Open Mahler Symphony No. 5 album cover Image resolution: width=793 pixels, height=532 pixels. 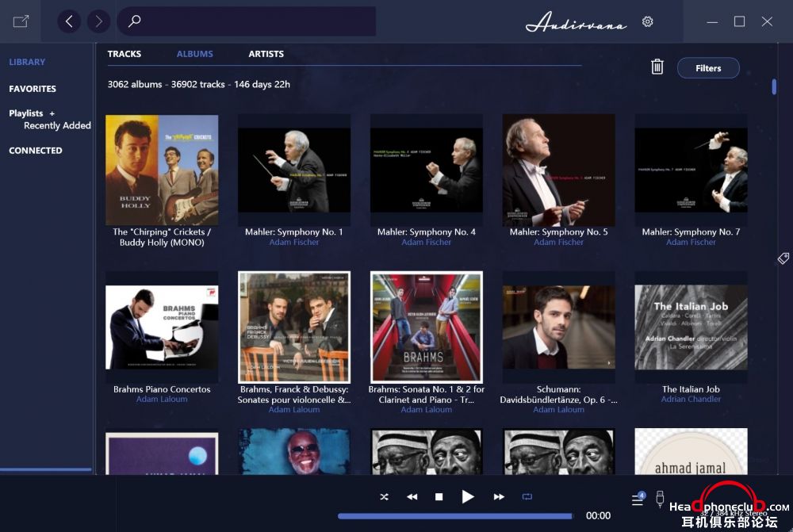tap(559, 170)
